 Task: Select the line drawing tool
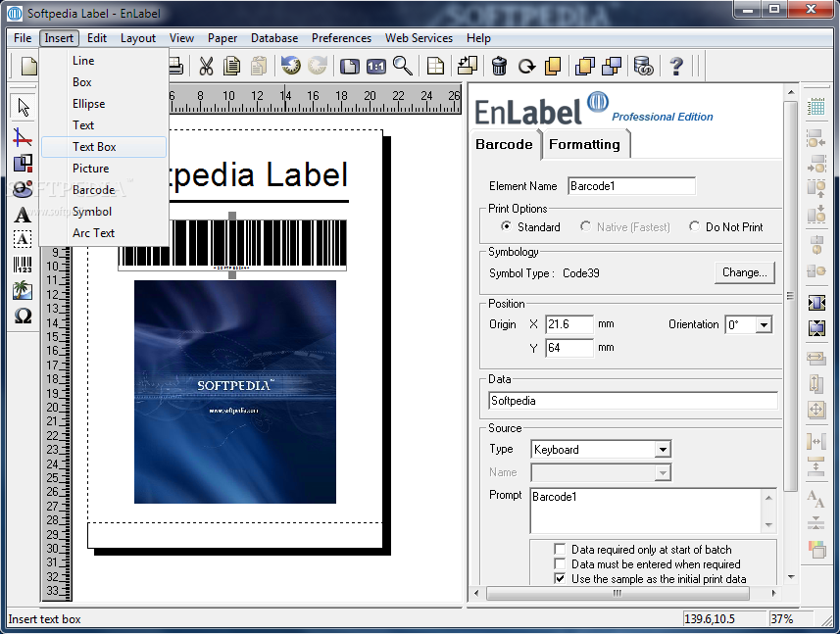tap(23, 137)
